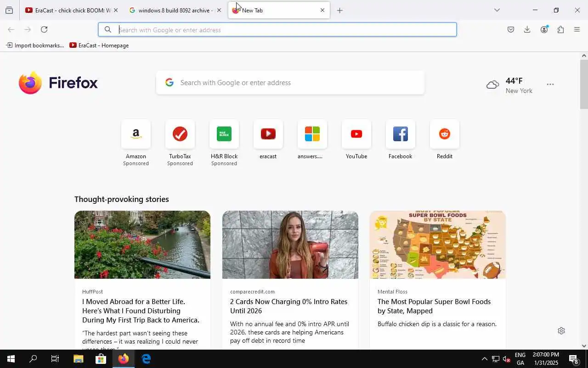Open the notification center icon

tap(574, 359)
